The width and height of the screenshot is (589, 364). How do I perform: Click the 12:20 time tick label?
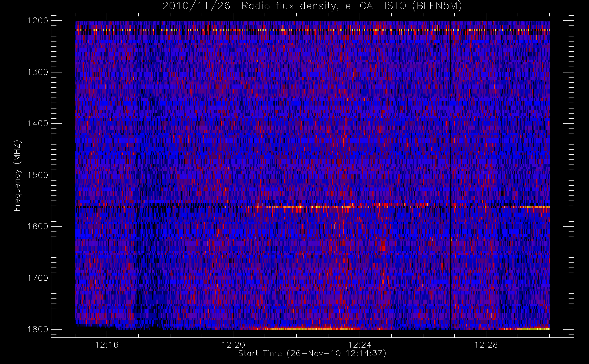233,345
